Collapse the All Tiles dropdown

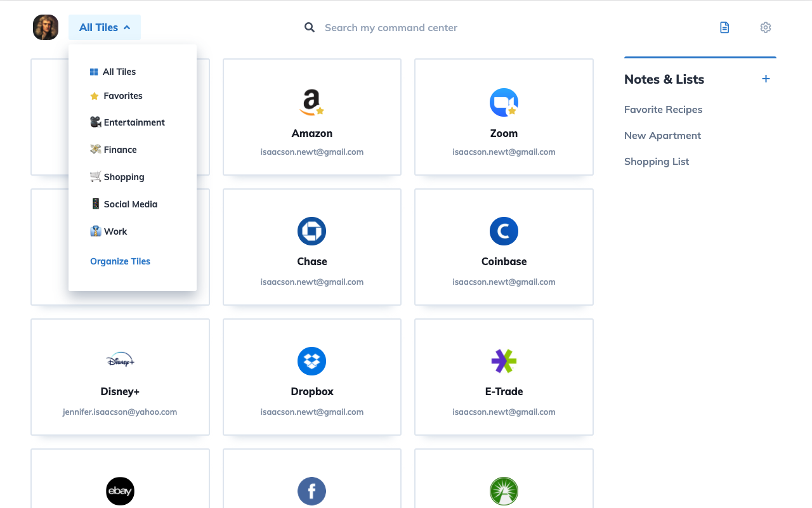[x=105, y=27]
